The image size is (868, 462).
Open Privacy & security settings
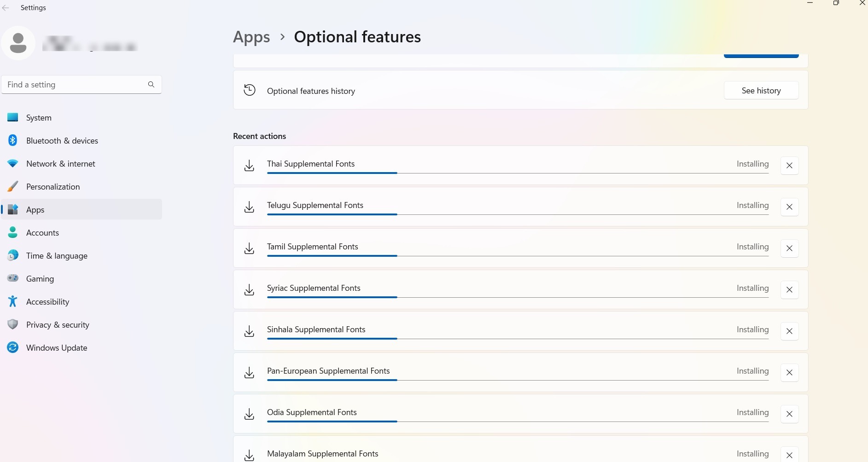click(x=57, y=324)
